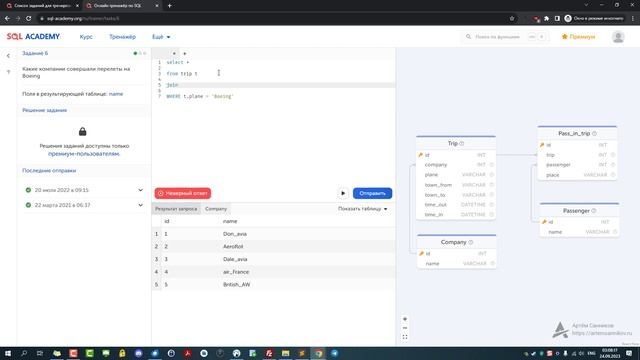
Task: Click the Отправить submit button
Action: tap(372, 193)
